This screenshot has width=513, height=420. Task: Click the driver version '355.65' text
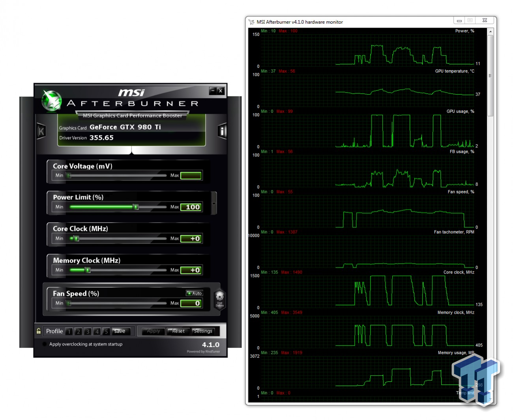(x=101, y=138)
